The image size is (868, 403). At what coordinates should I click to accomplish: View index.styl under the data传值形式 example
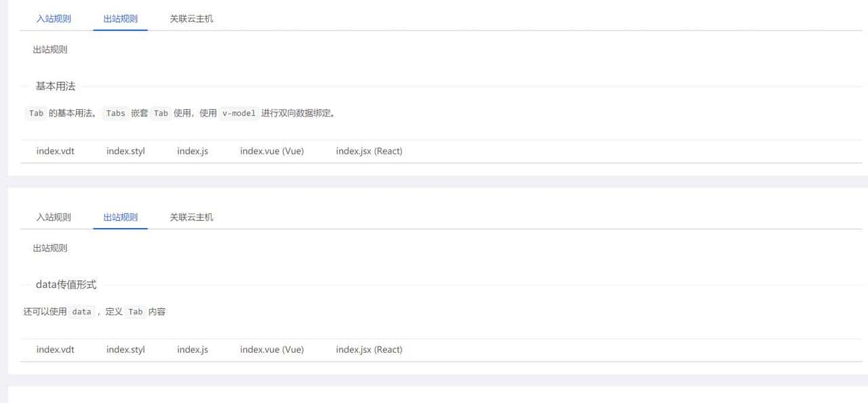[x=125, y=349]
